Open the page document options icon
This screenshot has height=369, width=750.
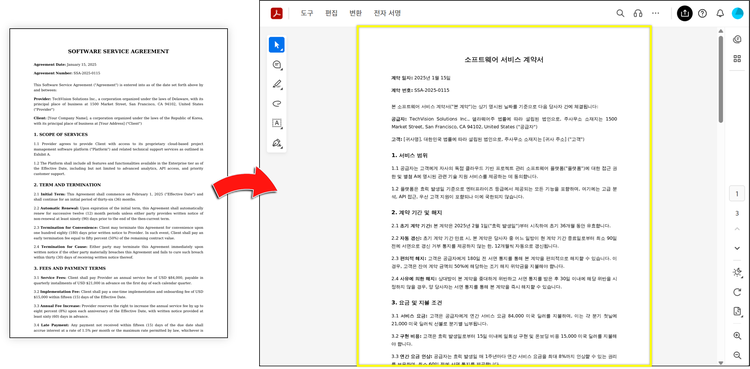point(737,312)
